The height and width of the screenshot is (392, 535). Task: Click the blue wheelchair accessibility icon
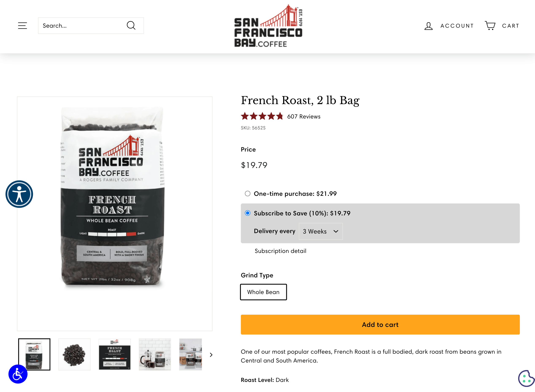[18, 374]
